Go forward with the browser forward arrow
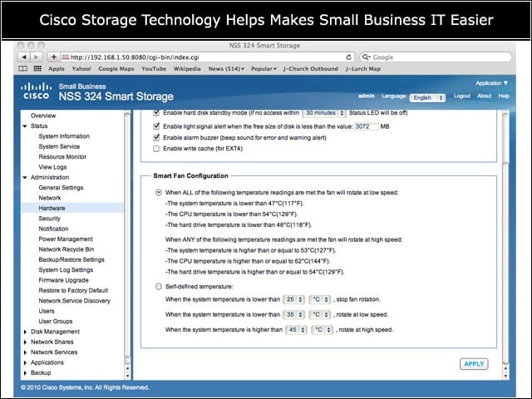 (37, 57)
